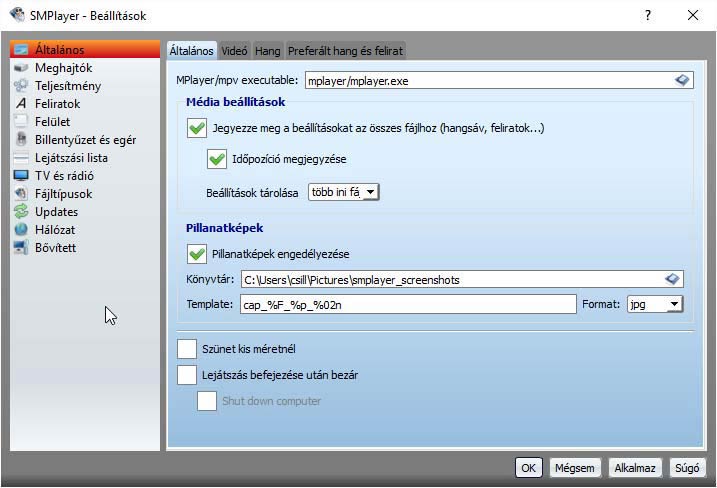Click the question mark help button in title bar
The height and width of the screenshot is (488, 717).
pyautogui.click(x=648, y=16)
